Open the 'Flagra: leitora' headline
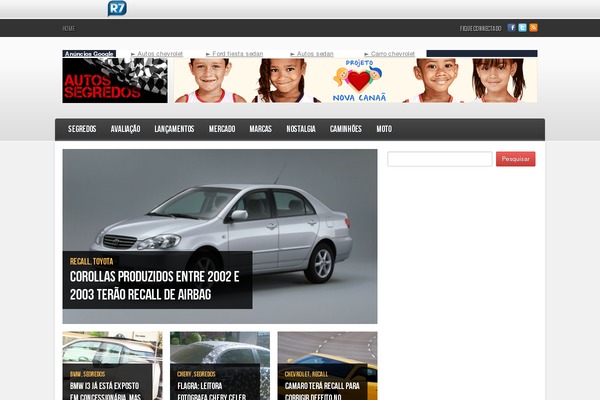600x400 pixels. (212, 391)
